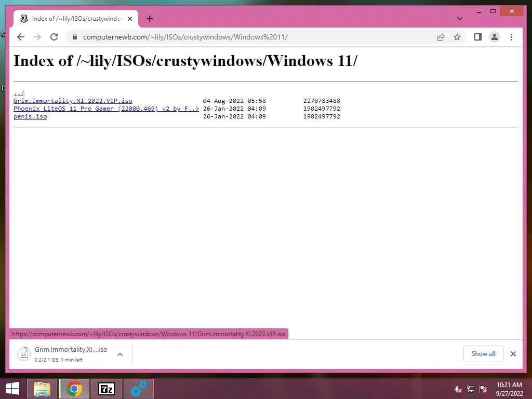The height and width of the screenshot is (399, 532).
Task: Click the Index of page heading
Action: 185,61
